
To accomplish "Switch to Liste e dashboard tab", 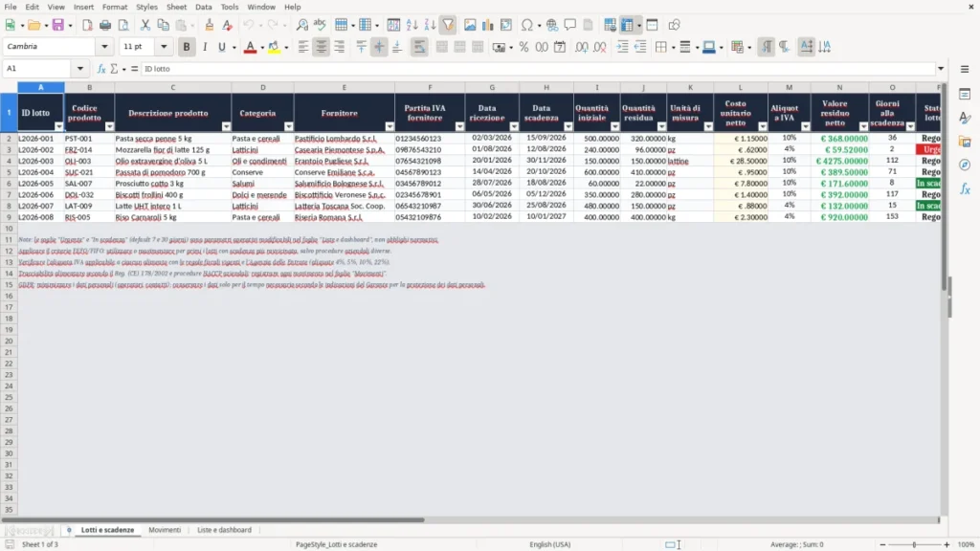I will pyautogui.click(x=224, y=530).
